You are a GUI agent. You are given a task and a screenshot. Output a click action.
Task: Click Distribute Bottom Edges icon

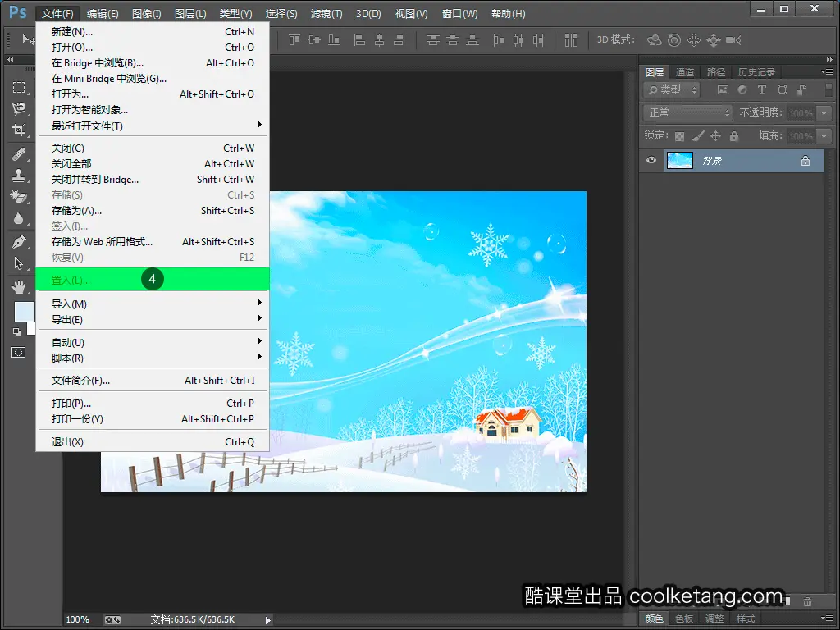pyautogui.click(x=472, y=39)
